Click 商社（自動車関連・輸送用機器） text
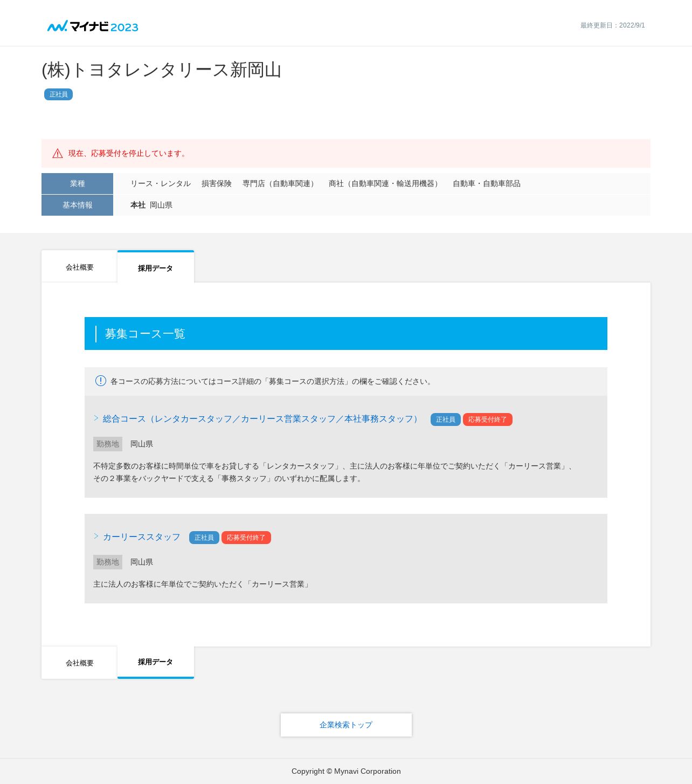This screenshot has height=784, width=692. 385,184
